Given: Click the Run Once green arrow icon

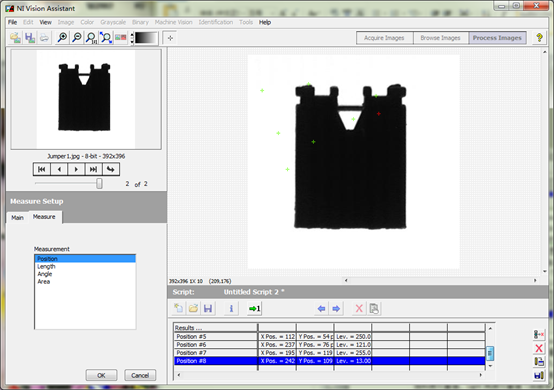Looking at the screenshot, I should pos(254,308).
